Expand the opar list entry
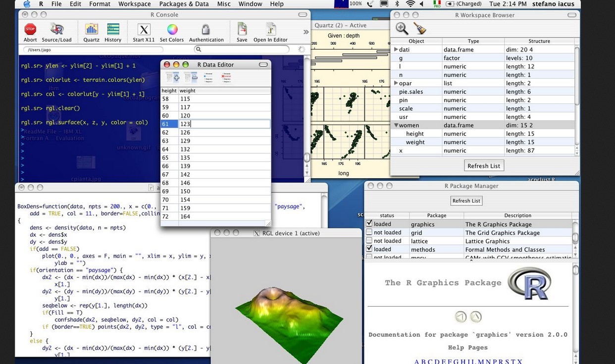Viewport: 615px width, 364px height. point(396,83)
